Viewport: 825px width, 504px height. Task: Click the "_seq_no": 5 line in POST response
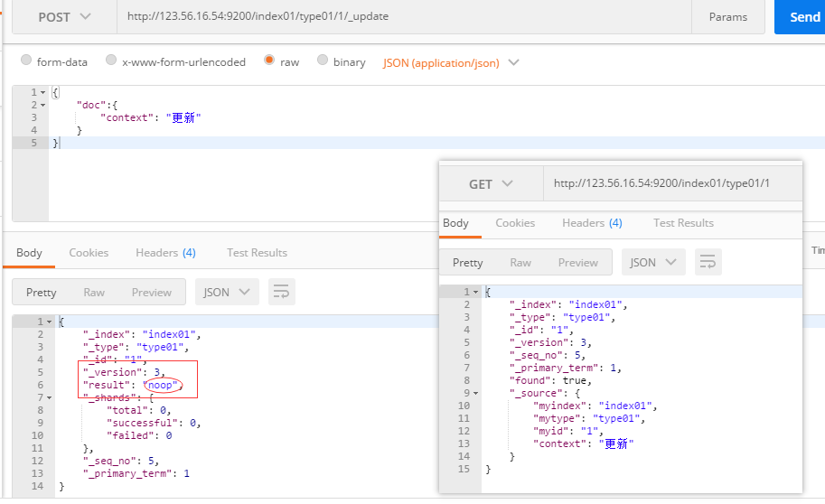120,461
